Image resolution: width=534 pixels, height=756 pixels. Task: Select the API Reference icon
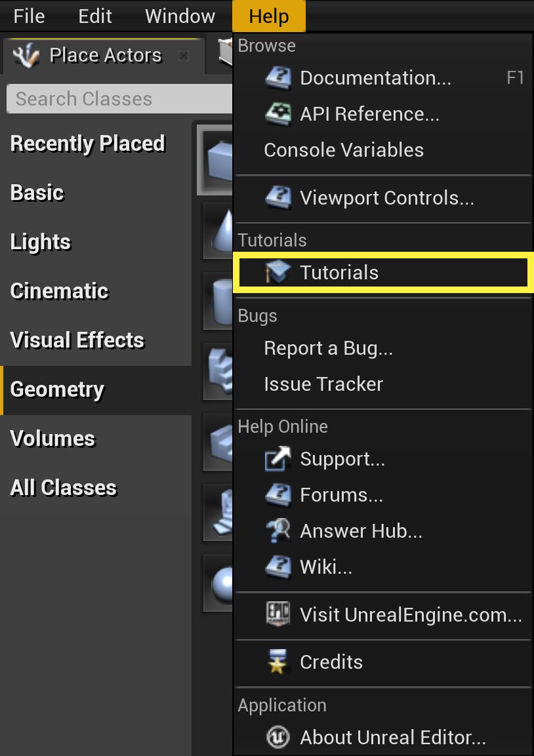point(278,113)
